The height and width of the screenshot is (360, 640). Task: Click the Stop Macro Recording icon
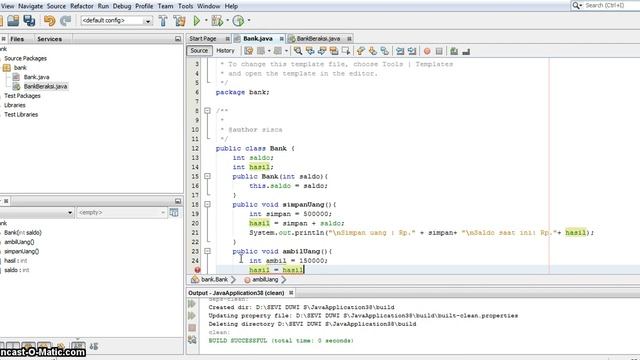439,51
